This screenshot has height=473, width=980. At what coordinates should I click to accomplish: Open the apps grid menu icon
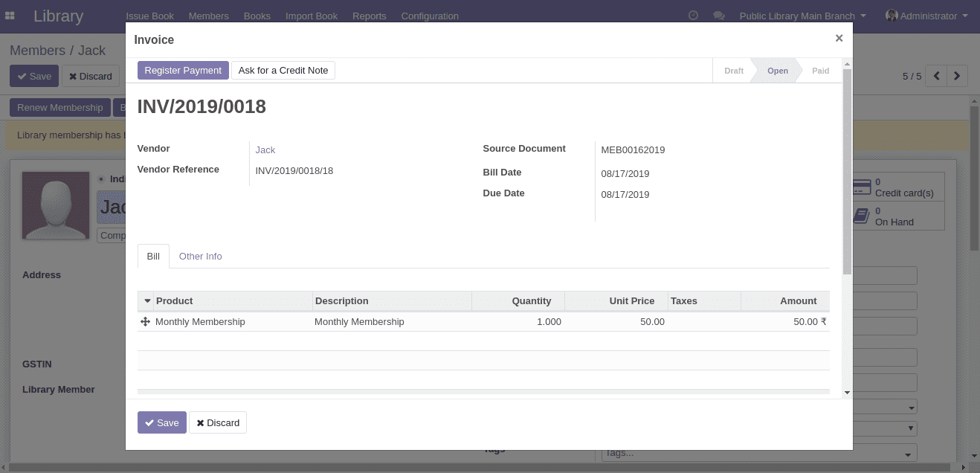(10, 16)
